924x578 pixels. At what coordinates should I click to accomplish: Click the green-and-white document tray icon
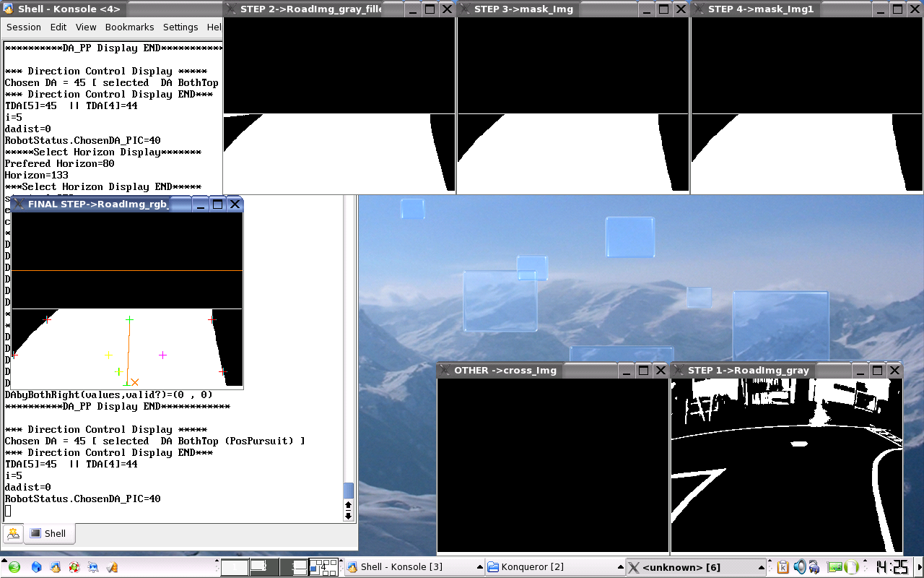click(851, 567)
